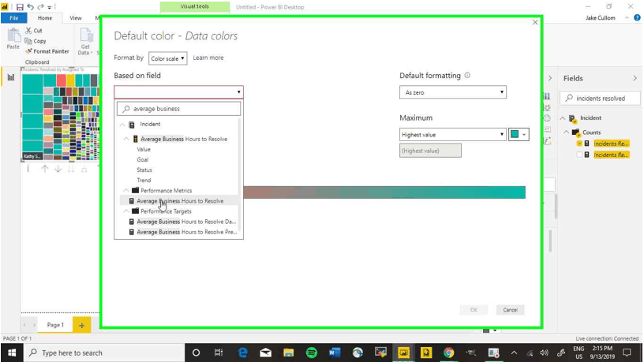Collapse the Performance Metrics folder

pos(126,190)
